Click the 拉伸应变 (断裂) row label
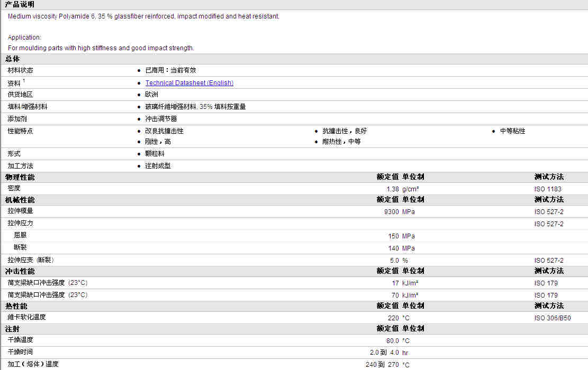The height and width of the screenshot is (370, 588). (x=31, y=260)
